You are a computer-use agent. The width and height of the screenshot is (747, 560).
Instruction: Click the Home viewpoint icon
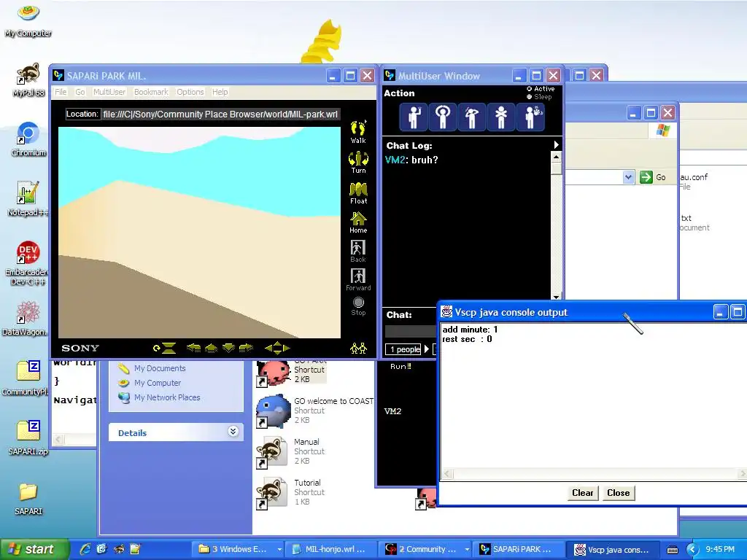click(x=358, y=222)
